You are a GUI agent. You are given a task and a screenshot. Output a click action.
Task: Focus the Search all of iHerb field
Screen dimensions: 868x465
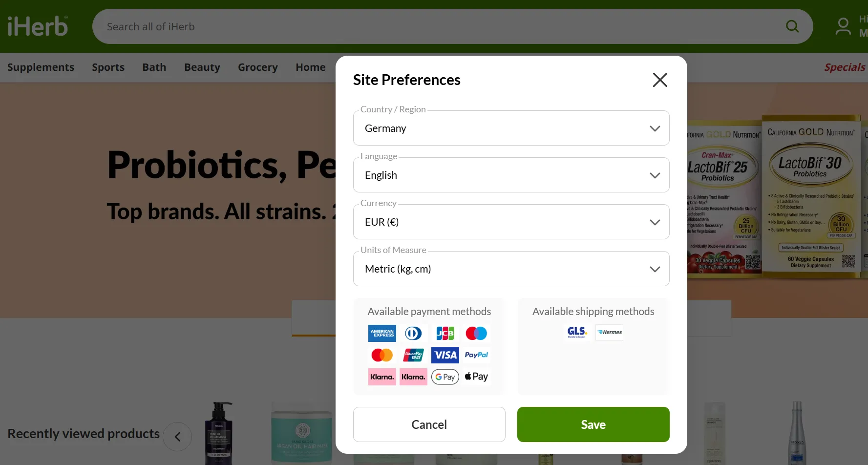pos(440,26)
